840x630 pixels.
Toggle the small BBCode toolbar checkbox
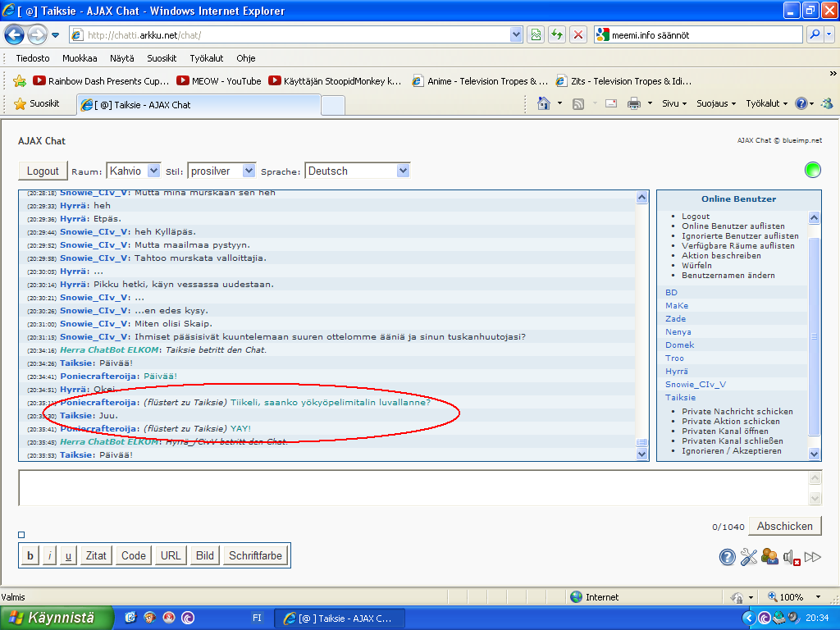click(21, 535)
